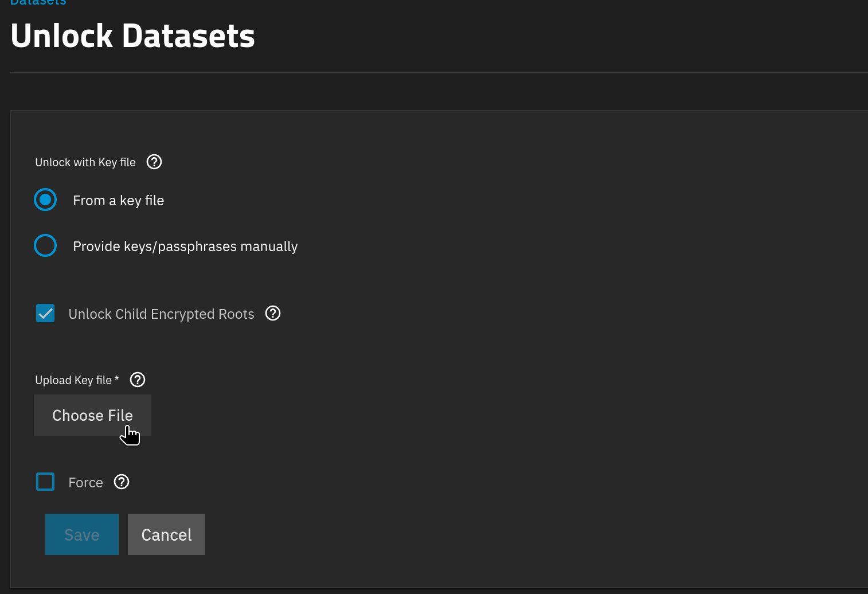View help tooltip for Upload Key file
868x594 pixels.
pos(138,380)
